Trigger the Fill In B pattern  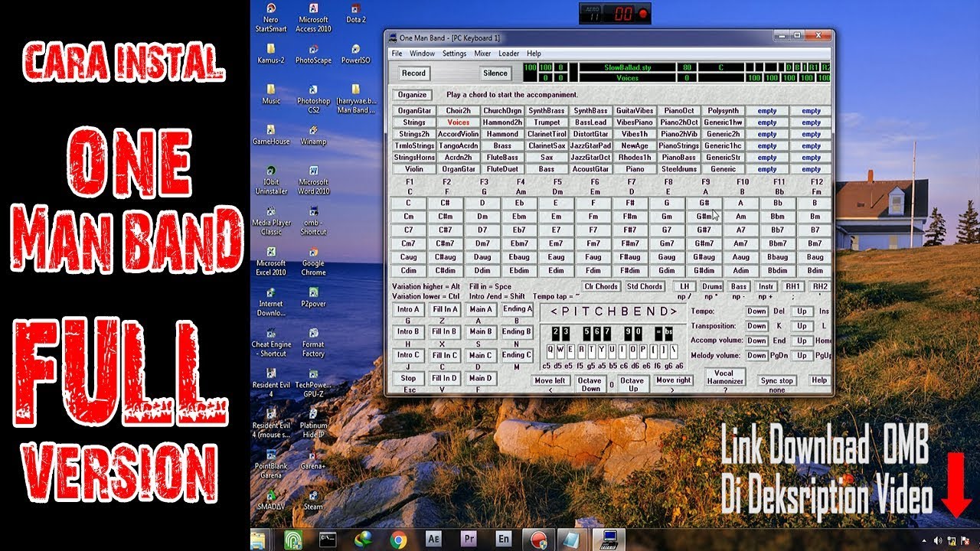(x=444, y=332)
